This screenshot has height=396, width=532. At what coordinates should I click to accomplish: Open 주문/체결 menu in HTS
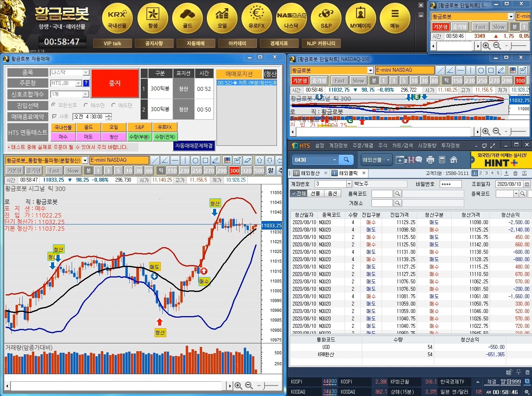pyautogui.click(x=363, y=145)
